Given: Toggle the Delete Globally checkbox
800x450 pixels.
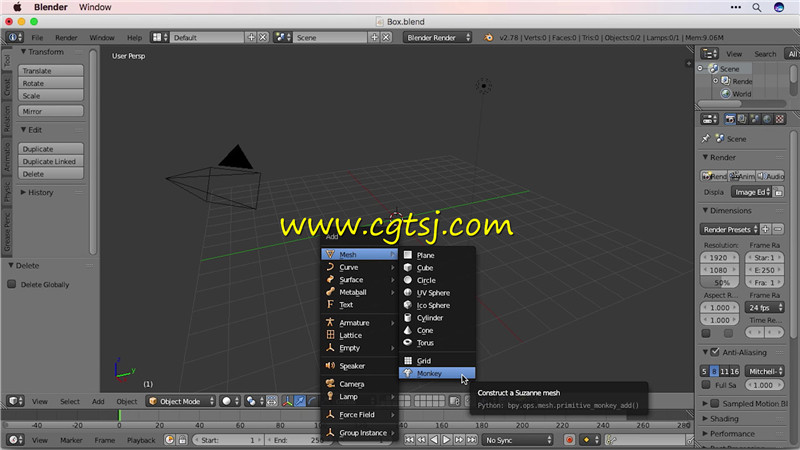Looking at the screenshot, I should 11,284.
